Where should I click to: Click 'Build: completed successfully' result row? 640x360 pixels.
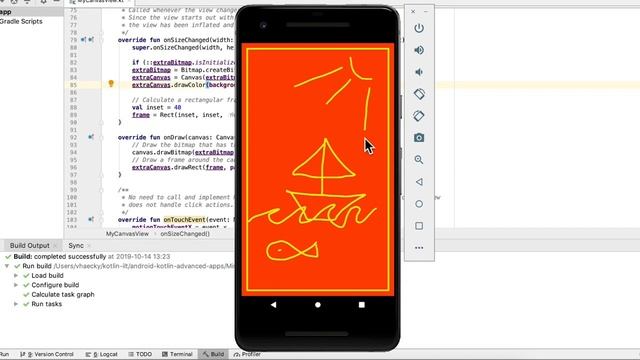[92, 257]
